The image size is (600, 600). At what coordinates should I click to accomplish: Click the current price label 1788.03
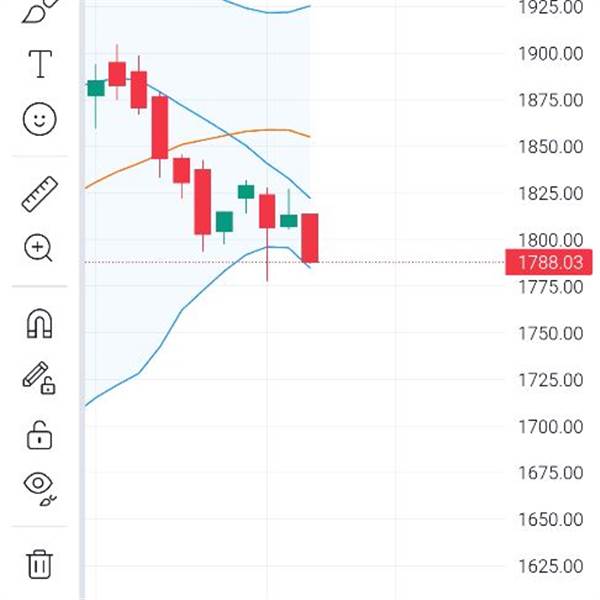click(x=549, y=262)
